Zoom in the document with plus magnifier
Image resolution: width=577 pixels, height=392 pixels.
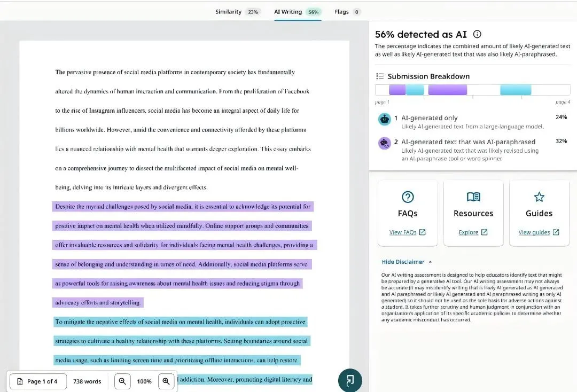tap(166, 381)
